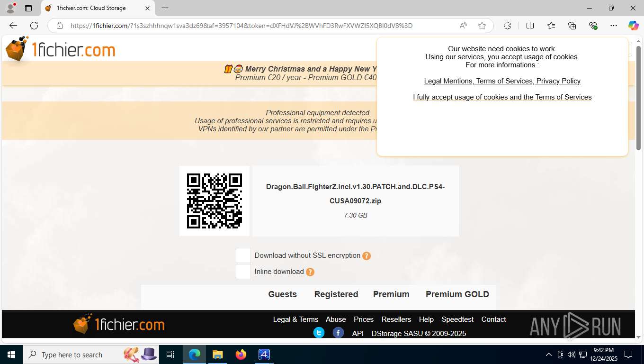Open API footer link
This screenshot has width=644, height=364.
[358, 334]
